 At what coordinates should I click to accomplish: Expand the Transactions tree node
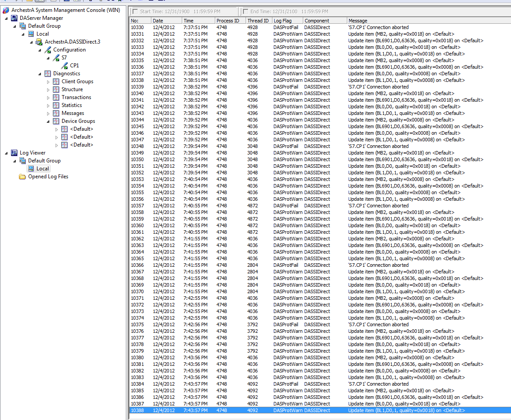pos(48,97)
